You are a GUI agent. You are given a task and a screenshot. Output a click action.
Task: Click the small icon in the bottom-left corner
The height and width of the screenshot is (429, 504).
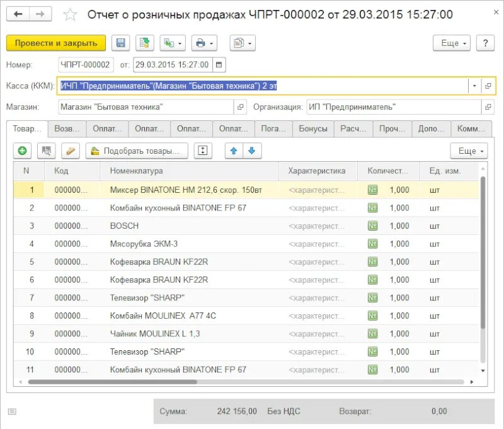12,411
